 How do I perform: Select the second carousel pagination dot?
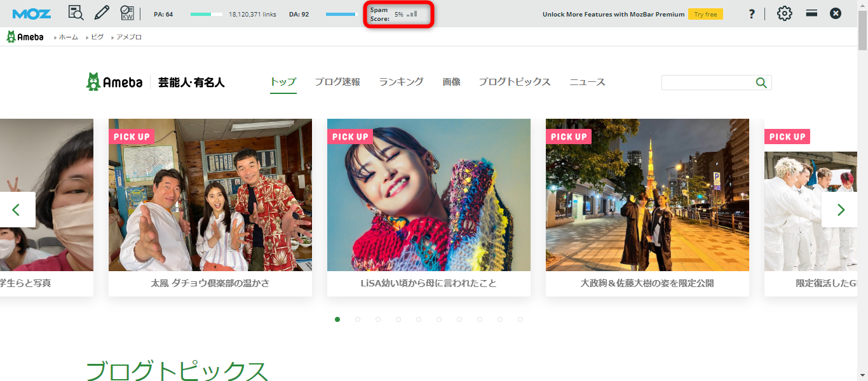point(358,319)
